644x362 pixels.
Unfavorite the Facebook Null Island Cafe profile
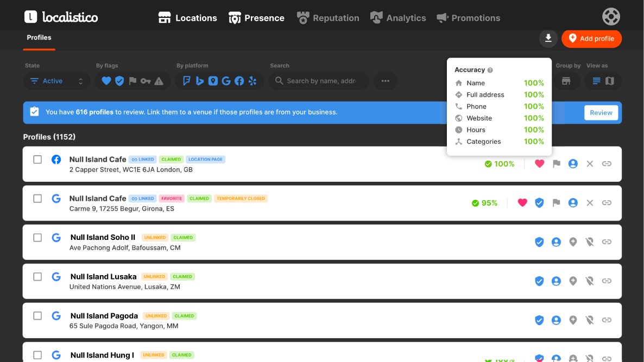(x=539, y=163)
